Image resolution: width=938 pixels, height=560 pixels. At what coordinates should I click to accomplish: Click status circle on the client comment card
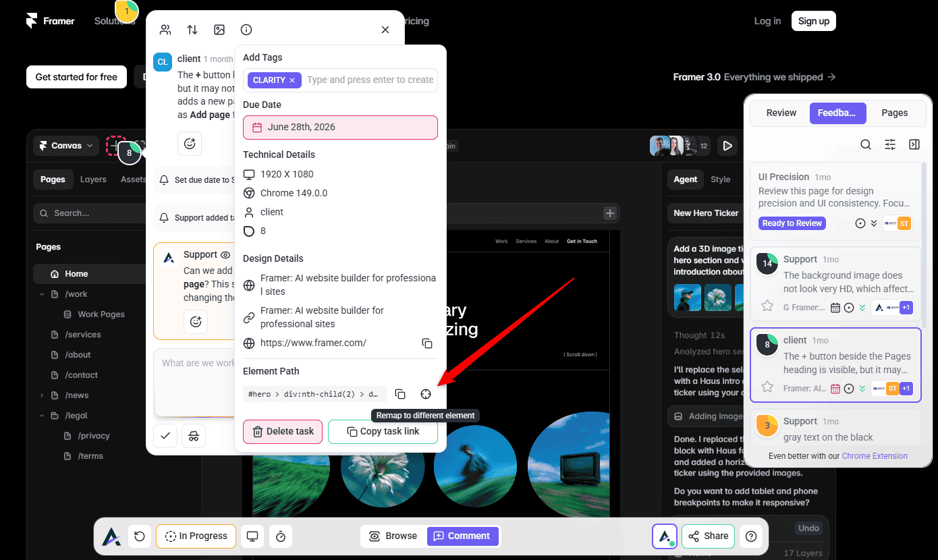(x=849, y=389)
